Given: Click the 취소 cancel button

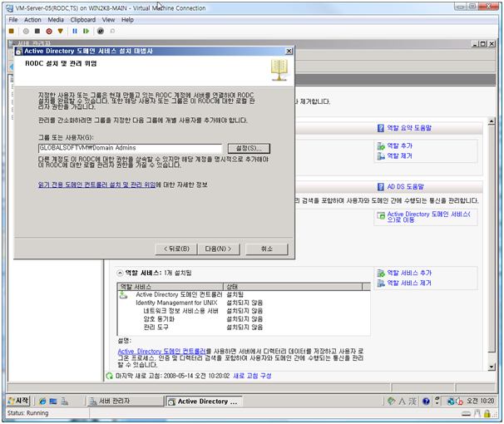Looking at the screenshot, I should (x=266, y=249).
